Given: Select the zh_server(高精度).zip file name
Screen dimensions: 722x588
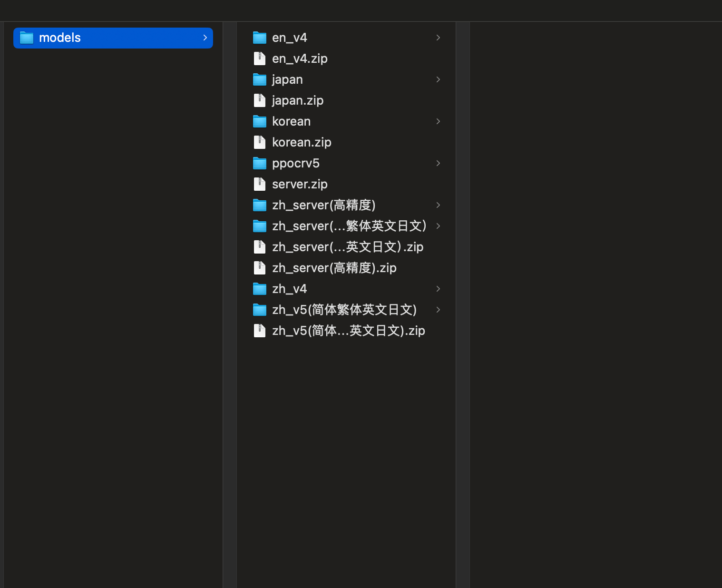Looking at the screenshot, I should point(334,268).
